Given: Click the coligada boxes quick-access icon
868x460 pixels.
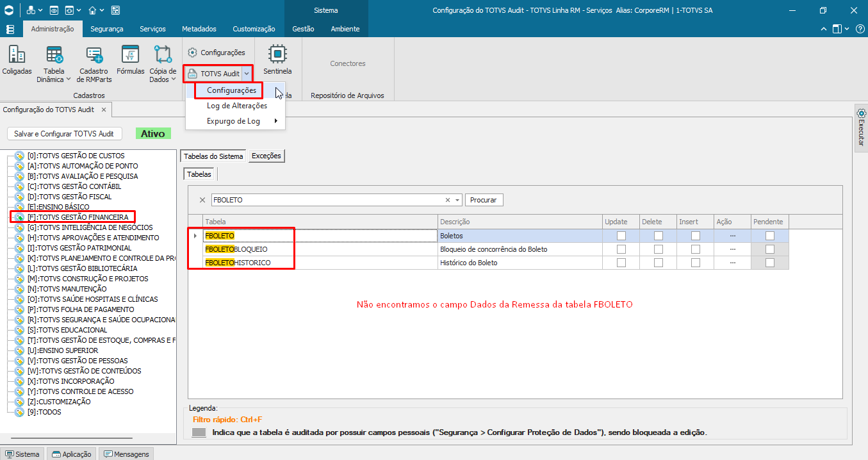Looking at the screenshot, I should coord(31,10).
